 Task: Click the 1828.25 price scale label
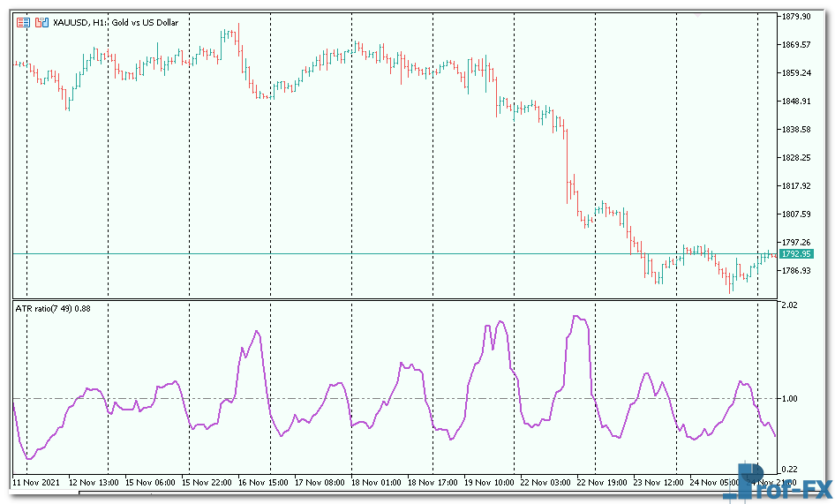coord(796,158)
